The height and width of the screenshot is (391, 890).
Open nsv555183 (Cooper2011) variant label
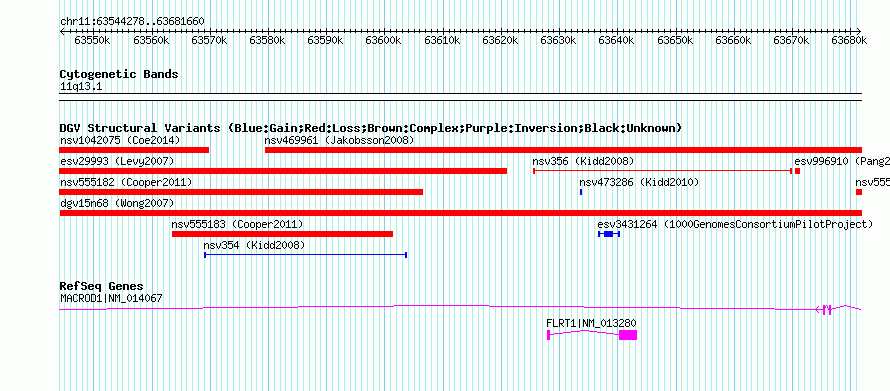pos(237,225)
